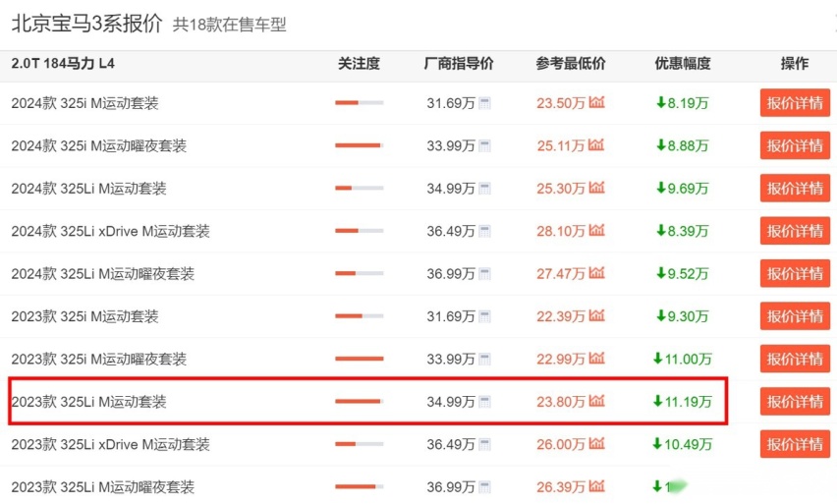Viewport: 837px width, 504px height.
Task: Click the 共18款在售车型 subtitle
Action: [x=230, y=25]
